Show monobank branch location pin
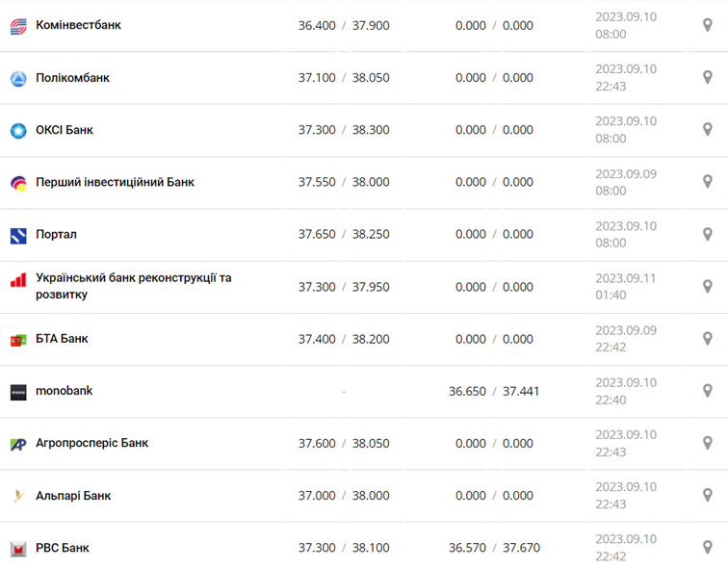The height and width of the screenshot is (569, 728). (x=708, y=391)
